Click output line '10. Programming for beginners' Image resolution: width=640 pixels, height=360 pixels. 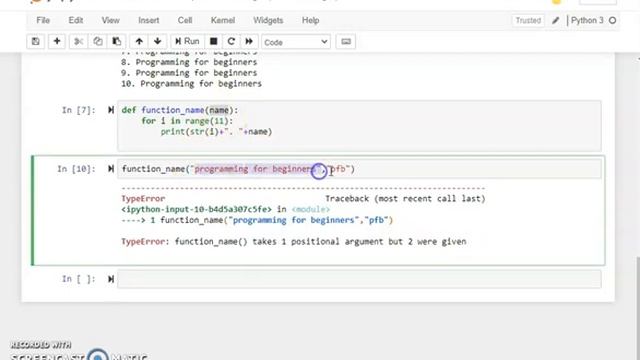(x=191, y=84)
